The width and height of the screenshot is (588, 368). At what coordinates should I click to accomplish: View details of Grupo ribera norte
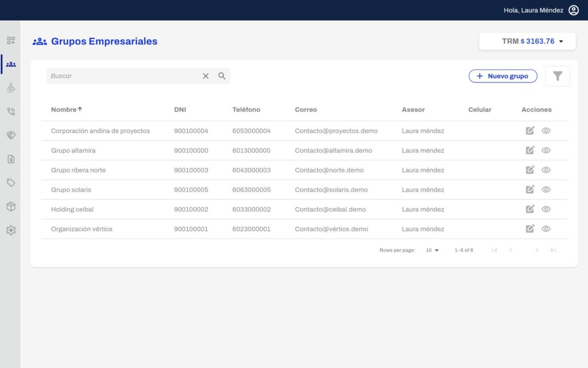[x=546, y=170]
